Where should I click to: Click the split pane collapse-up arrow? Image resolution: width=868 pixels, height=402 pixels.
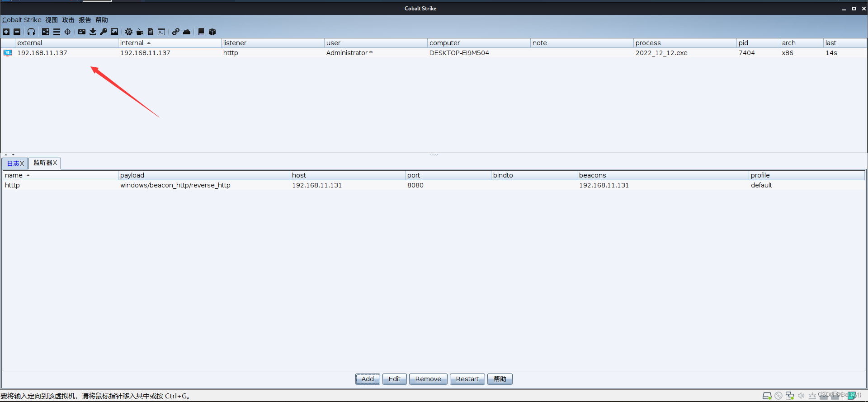click(x=6, y=154)
